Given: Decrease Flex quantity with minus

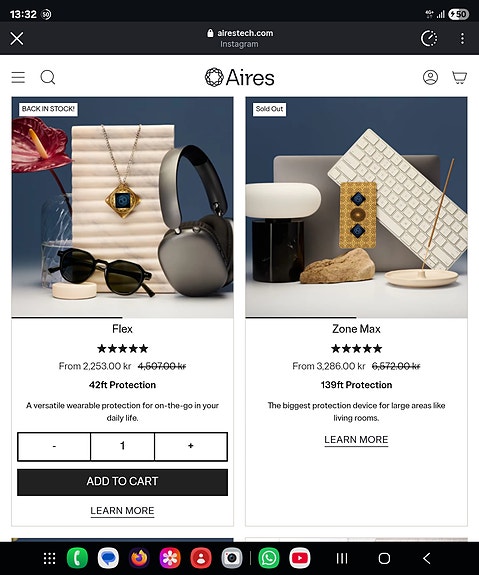Looking at the screenshot, I should tap(54, 446).
